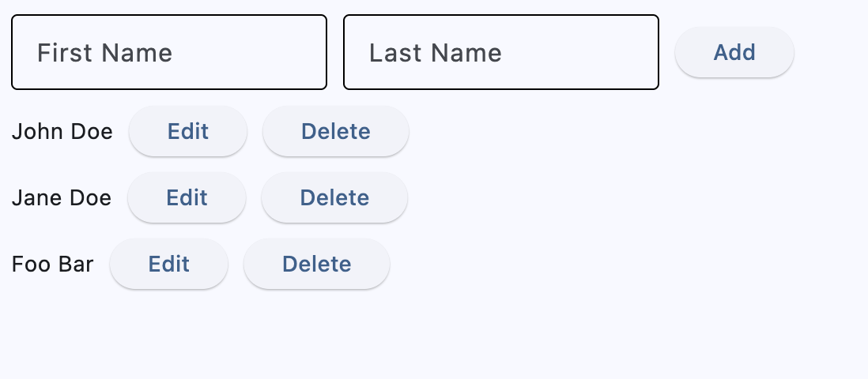The height and width of the screenshot is (379, 868).
Task: Edit the Foo Bar entry
Action: coord(169,264)
